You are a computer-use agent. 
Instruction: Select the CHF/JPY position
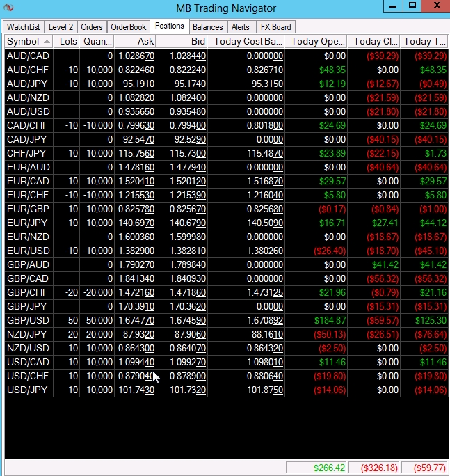(x=226, y=153)
